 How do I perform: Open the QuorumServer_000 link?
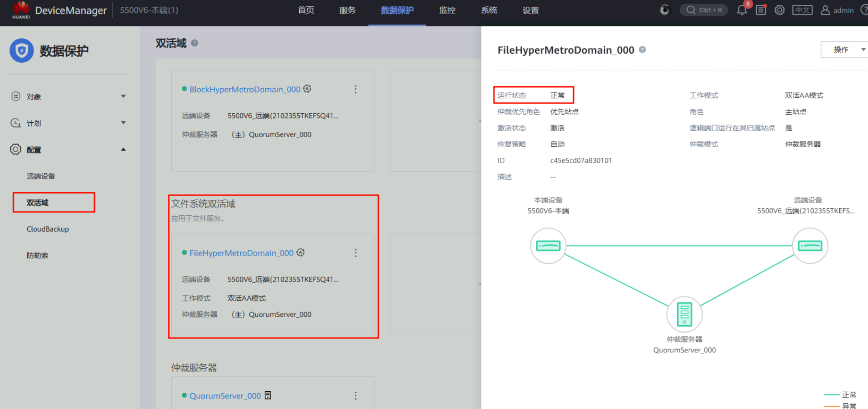225,396
